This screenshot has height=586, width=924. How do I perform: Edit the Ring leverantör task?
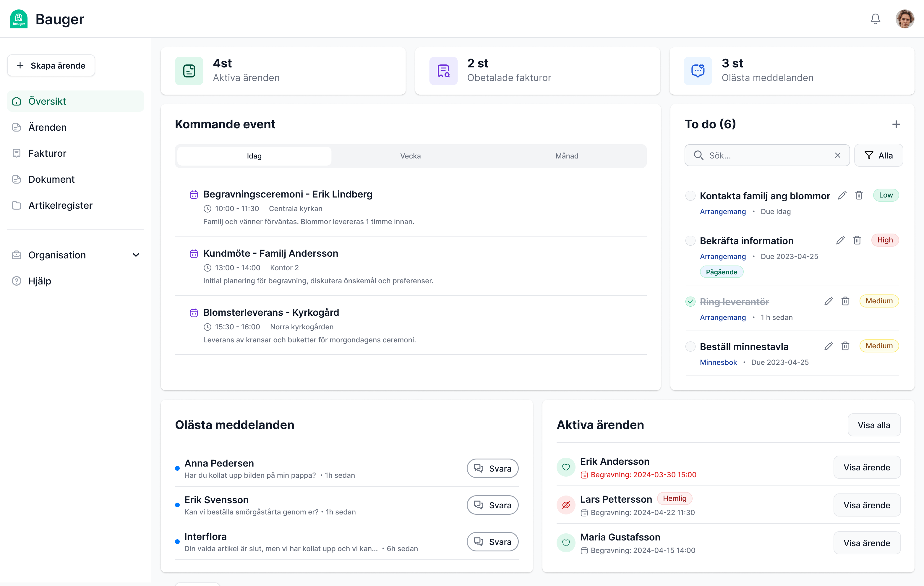(829, 301)
